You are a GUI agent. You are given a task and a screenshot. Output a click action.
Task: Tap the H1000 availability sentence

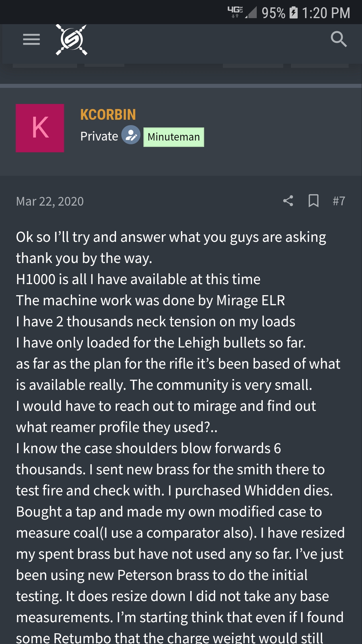point(138,279)
